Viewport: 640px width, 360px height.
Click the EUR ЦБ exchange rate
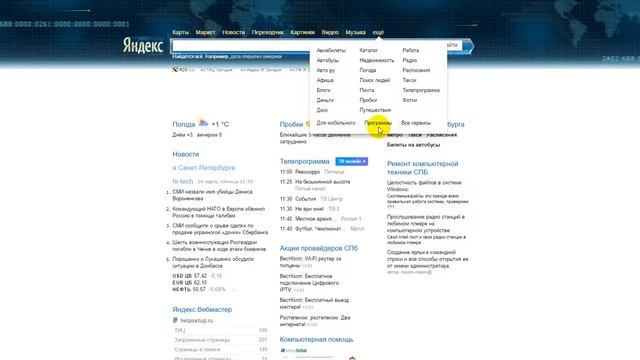pos(190,282)
